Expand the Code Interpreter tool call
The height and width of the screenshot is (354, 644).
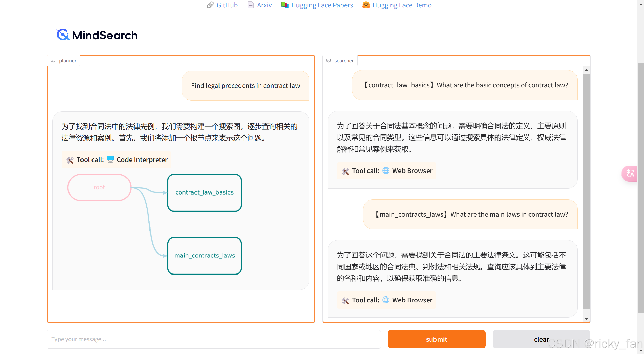(x=116, y=160)
